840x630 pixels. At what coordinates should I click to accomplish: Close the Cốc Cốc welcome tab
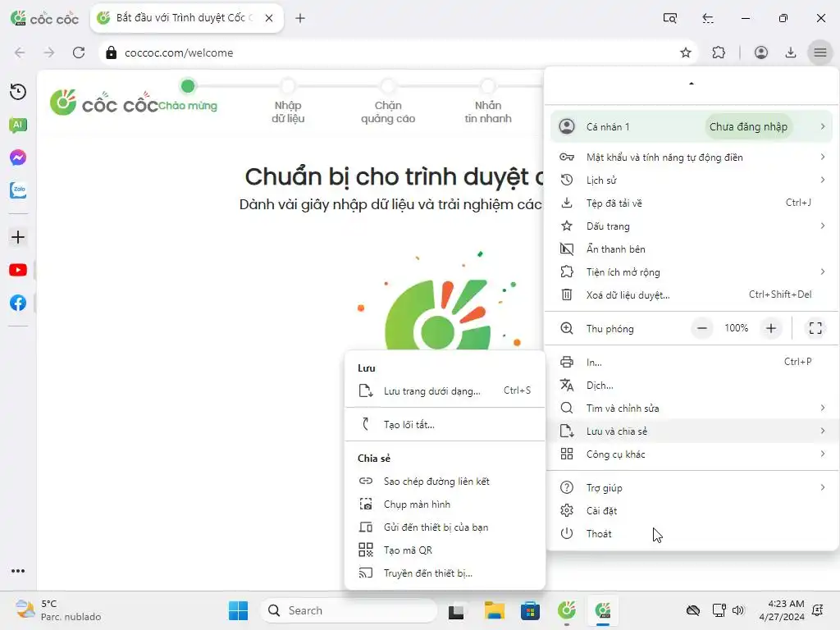click(x=269, y=18)
